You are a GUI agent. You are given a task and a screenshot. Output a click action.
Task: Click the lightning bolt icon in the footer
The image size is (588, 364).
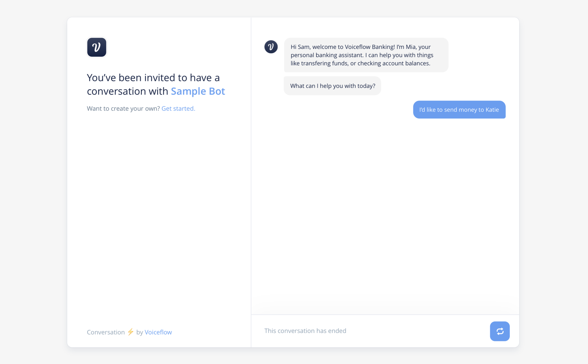coord(131,332)
